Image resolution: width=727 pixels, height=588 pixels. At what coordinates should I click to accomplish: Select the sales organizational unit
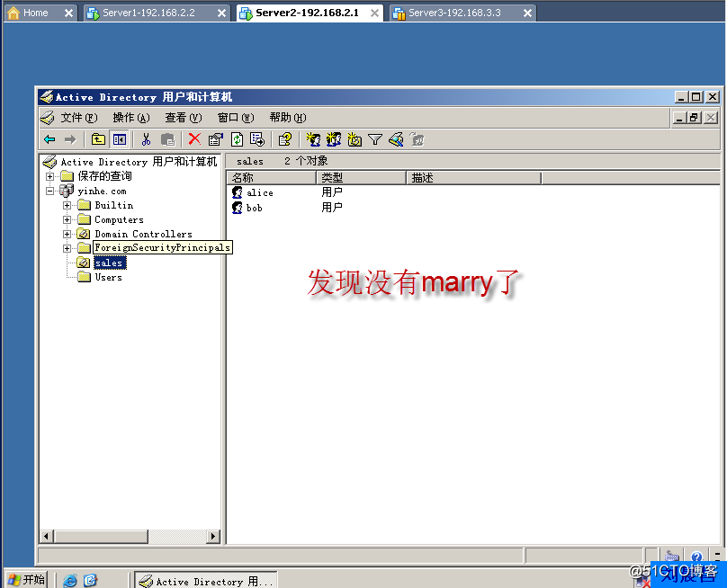110,263
